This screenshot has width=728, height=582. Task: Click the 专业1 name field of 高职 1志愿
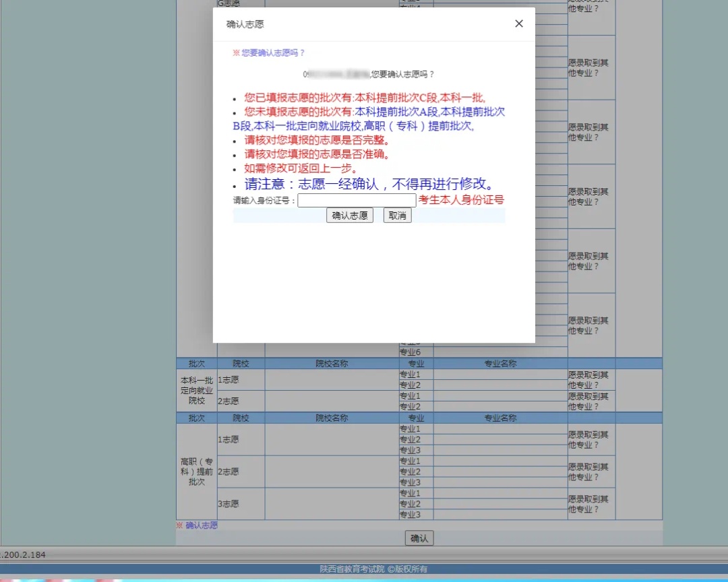pos(499,428)
